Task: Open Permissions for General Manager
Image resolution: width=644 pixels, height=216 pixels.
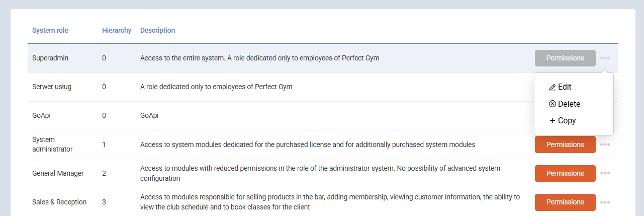Action: tap(565, 173)
